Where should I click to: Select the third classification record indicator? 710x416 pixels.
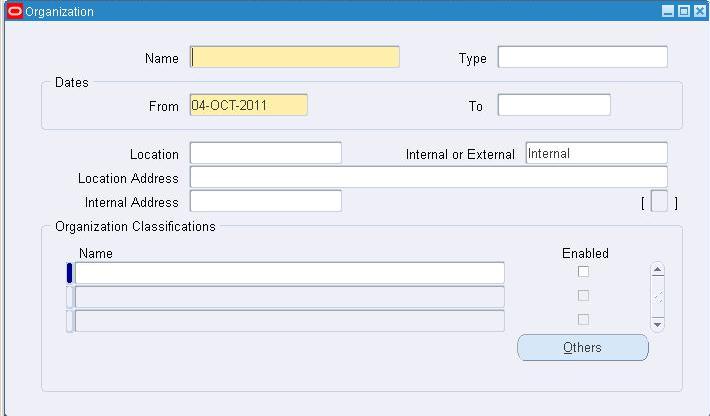[69, 321]
